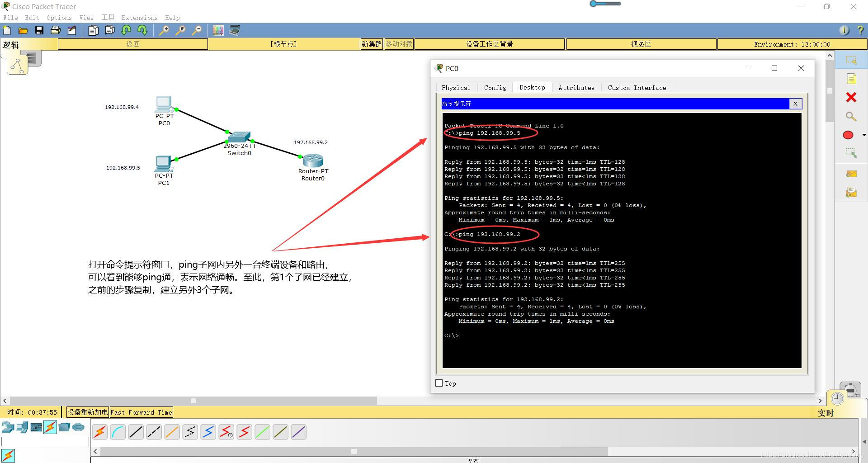Choose the Select tool at the top right

pos(851,60)
